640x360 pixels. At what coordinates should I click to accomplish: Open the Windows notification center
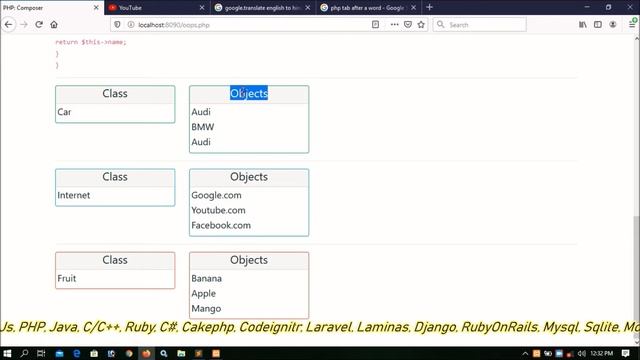point(625,353)
